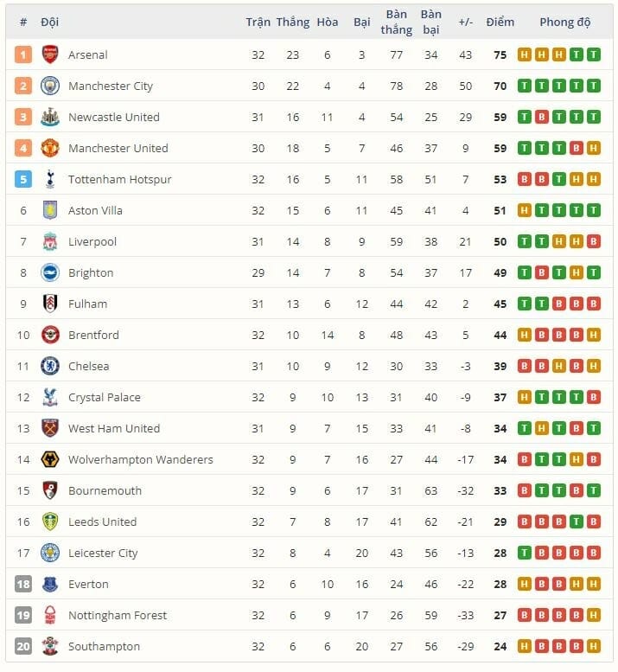Click Southampton's gray rank 20 badge
Image resolution: width=618 pixels, height=672 pixels.
[23, 646]
